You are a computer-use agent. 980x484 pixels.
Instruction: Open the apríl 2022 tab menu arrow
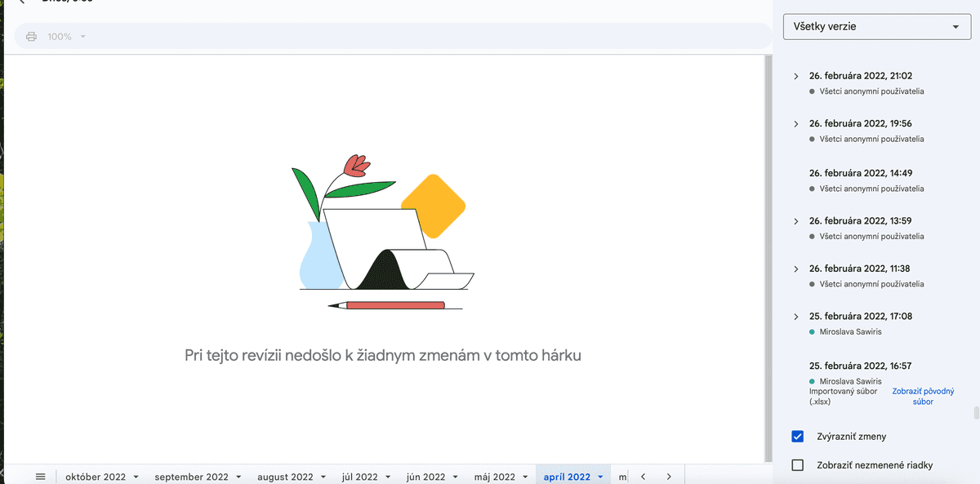(x=600, y=477)
